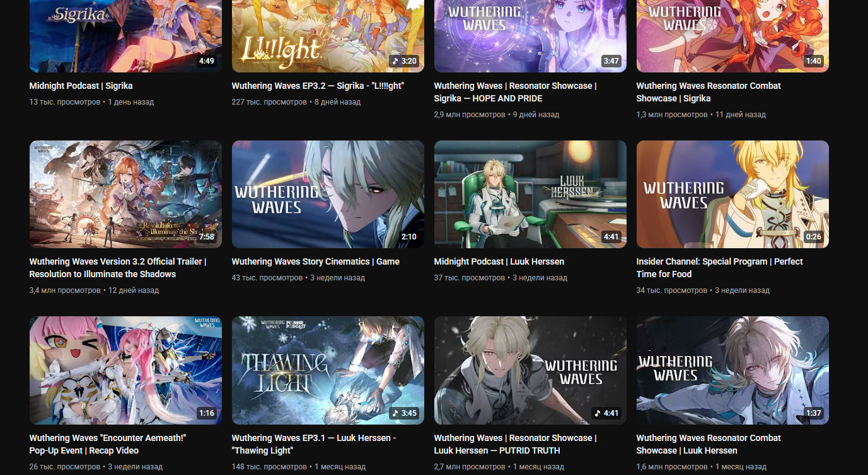The image size is (868, 475).
Task: Click the "34 тыс. просмотров" view count
Action: click(672, 290)
